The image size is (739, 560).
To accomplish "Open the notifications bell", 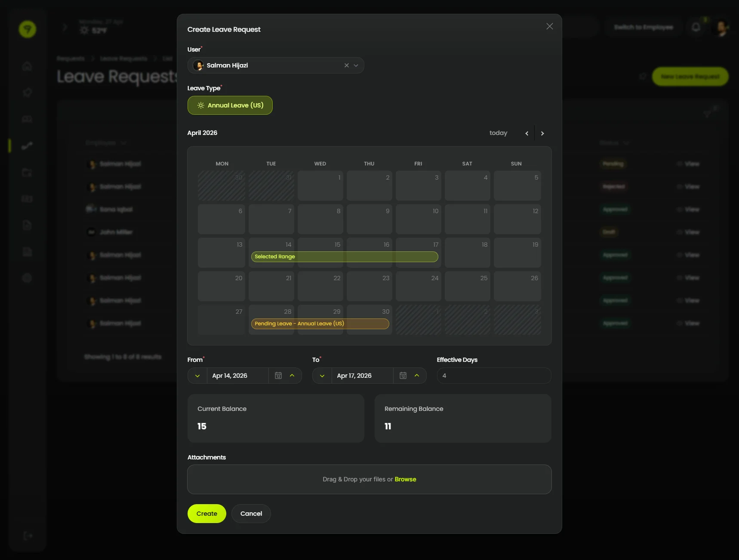I will (x=695, y=27).
